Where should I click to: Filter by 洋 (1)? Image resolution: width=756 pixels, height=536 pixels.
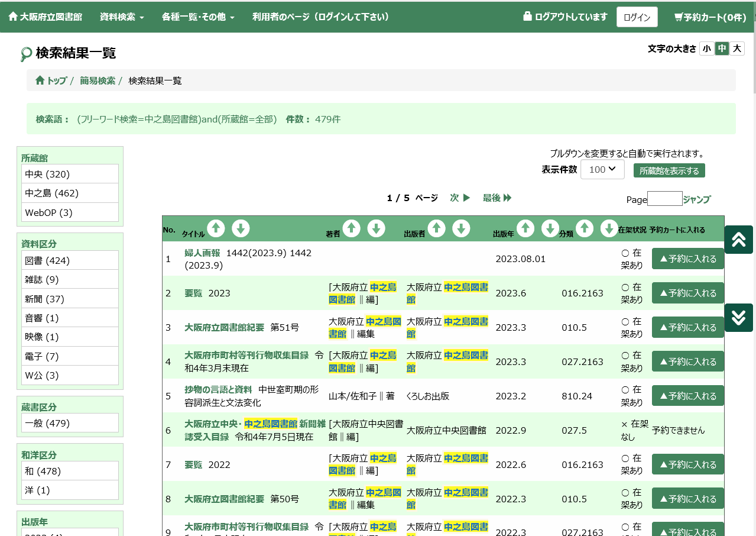click(x=70, y=490)
